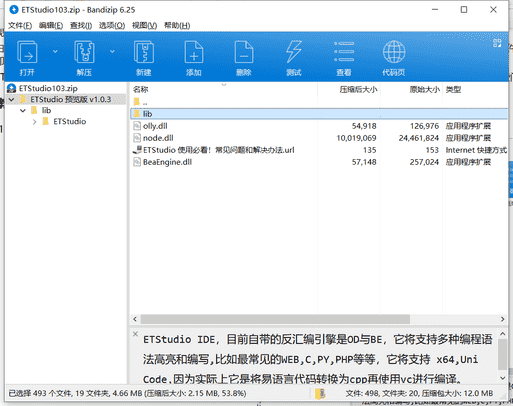The image size is (513, 406).
Task: Click the Extract (解压) toolbar icon
Action: pyautogui.click(x=84, y=52)
